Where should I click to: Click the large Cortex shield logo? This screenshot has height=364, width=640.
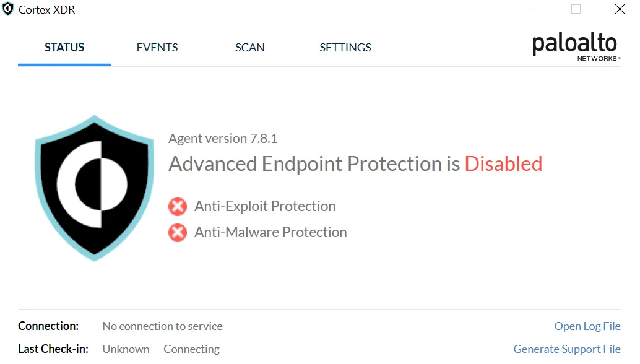coord(94,186)
